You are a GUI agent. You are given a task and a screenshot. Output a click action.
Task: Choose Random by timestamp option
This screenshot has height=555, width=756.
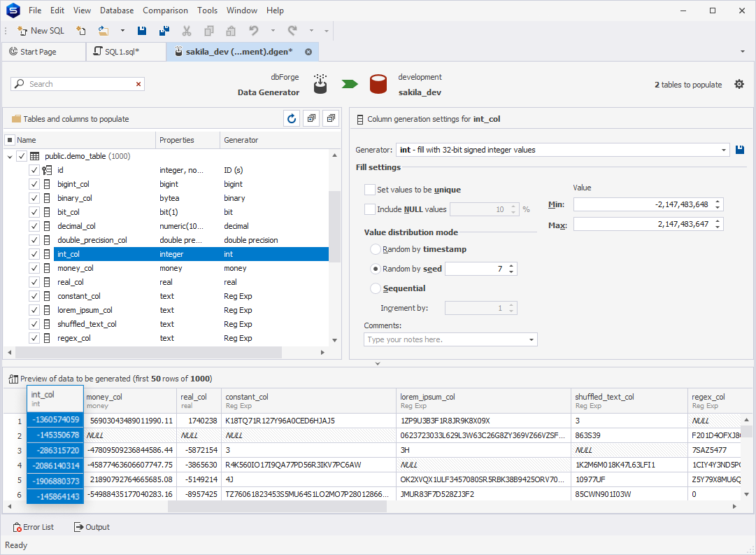coord(376,249)
